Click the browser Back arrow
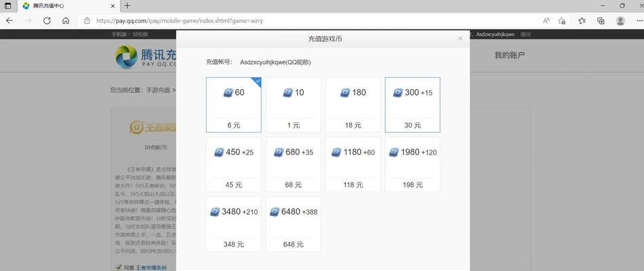 [10, 20]
